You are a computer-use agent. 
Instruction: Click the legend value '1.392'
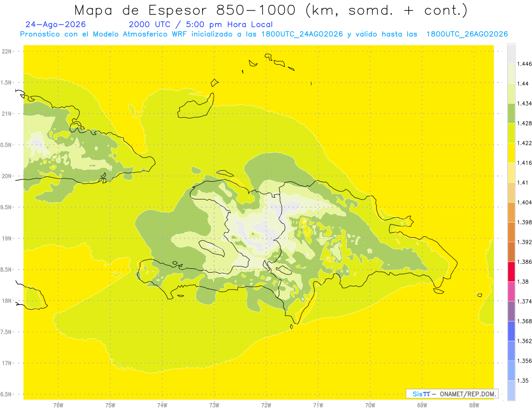click(524, 242)
